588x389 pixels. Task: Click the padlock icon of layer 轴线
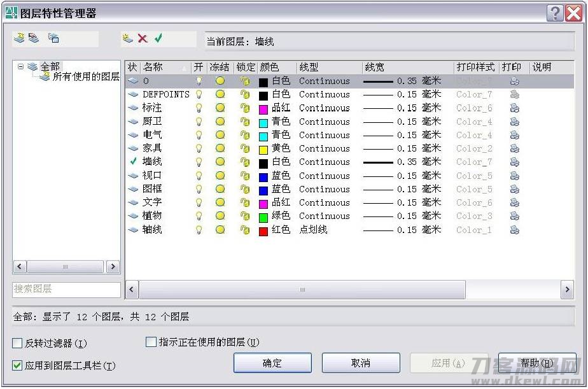(x=245, y=230)
